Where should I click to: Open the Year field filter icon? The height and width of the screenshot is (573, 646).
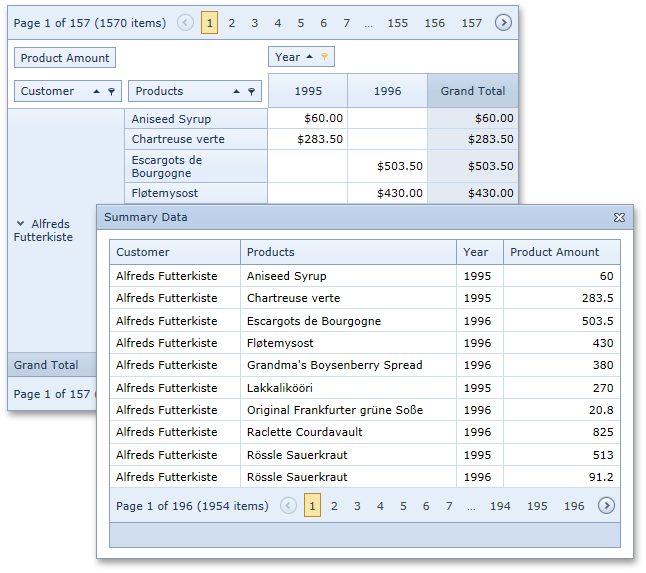(324, 57)
